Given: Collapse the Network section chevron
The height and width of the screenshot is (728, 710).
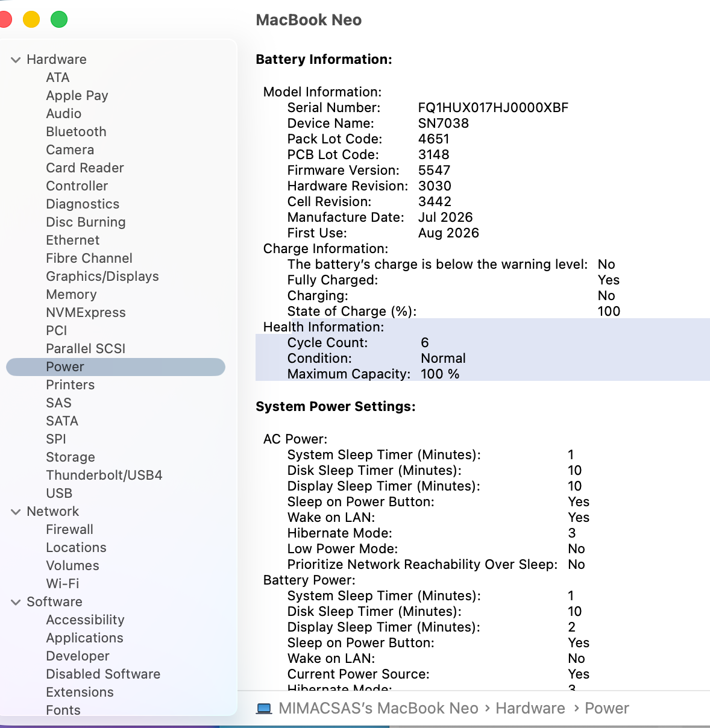Looking at the screenshot, I should (x=16, y=512).
